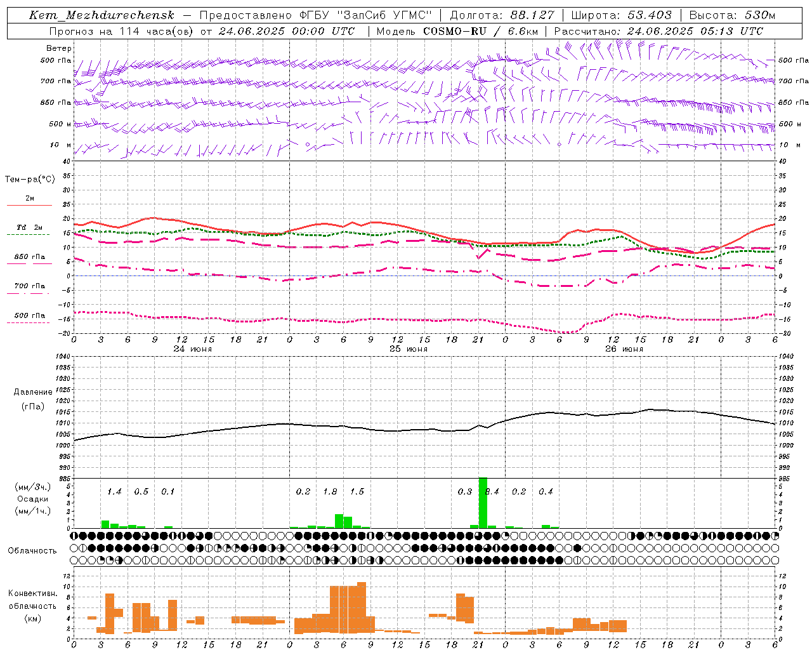This screenshot has width=812, height=650.
Task: Click the Облачность panel label
Action: pos(32,551)
